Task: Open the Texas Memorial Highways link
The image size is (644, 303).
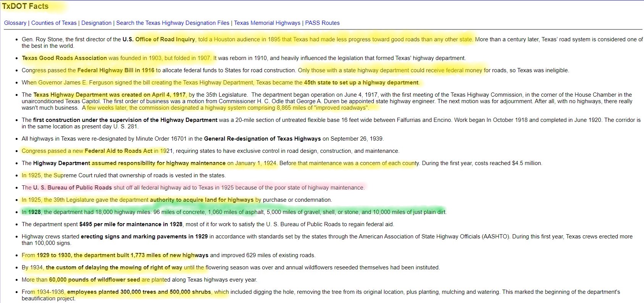Action: coord(267,23)
